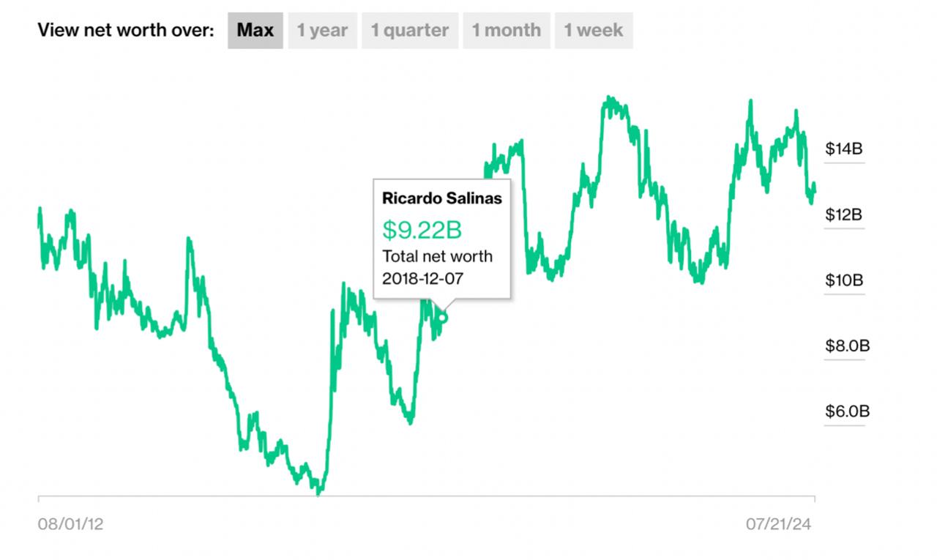Click the highlighted data point marker on chart

coord(442,318)
